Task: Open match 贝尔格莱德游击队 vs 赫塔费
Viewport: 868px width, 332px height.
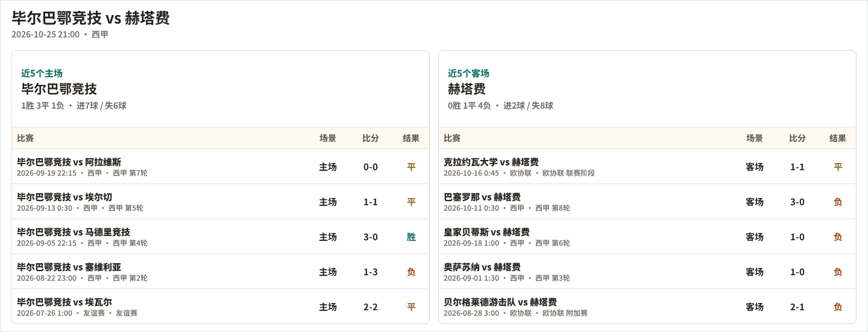Action: (500, 302)
